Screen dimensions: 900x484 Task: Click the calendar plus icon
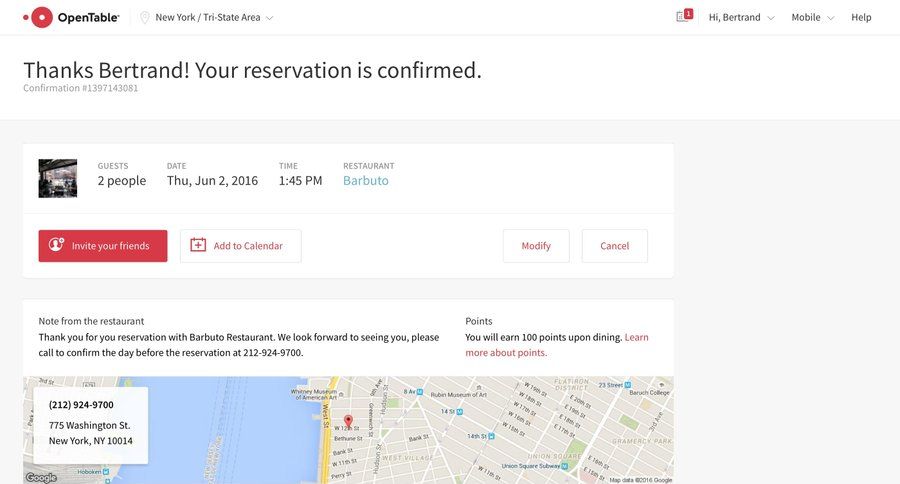point(198,245)
